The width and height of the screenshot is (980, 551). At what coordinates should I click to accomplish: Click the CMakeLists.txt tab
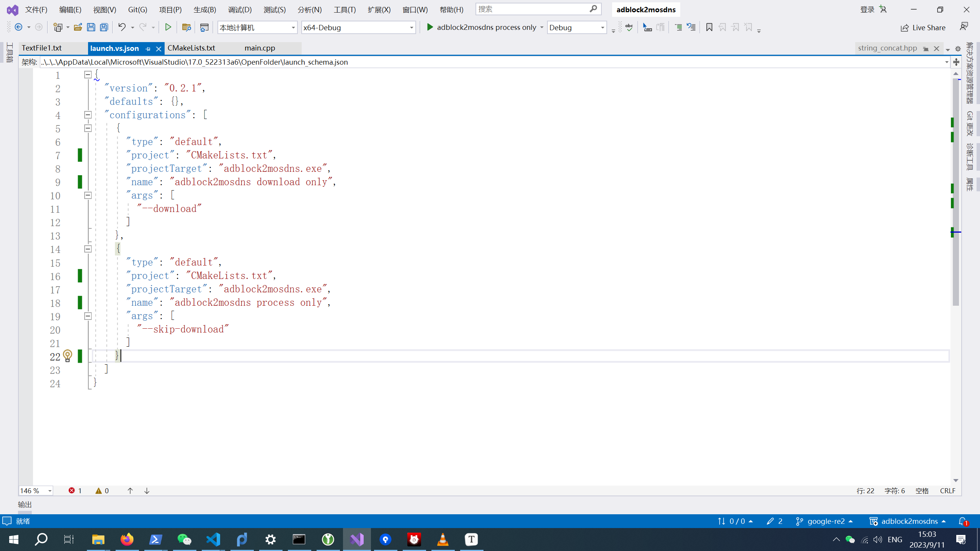192,48
